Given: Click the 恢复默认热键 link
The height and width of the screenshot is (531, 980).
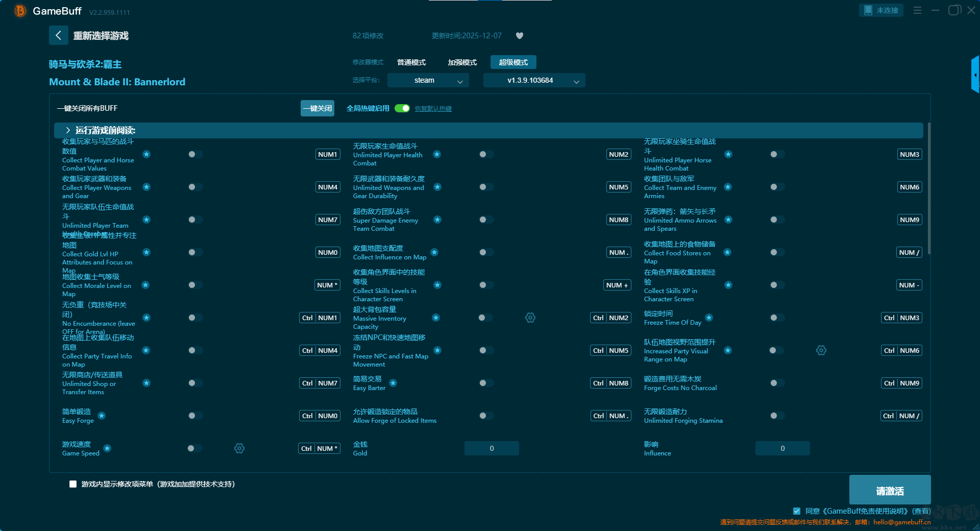Looking at the screenshot, I should pyautogui.click(x=433, y=109).
